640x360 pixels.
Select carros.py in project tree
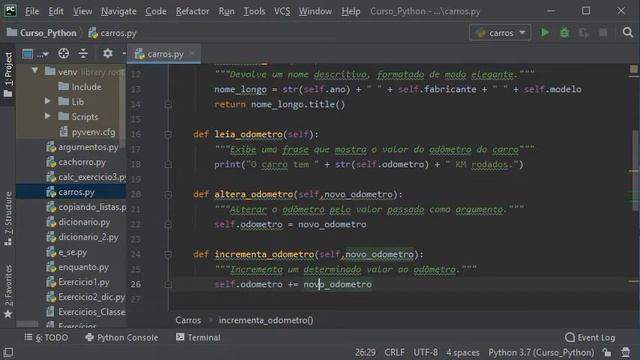coord(71,192)
